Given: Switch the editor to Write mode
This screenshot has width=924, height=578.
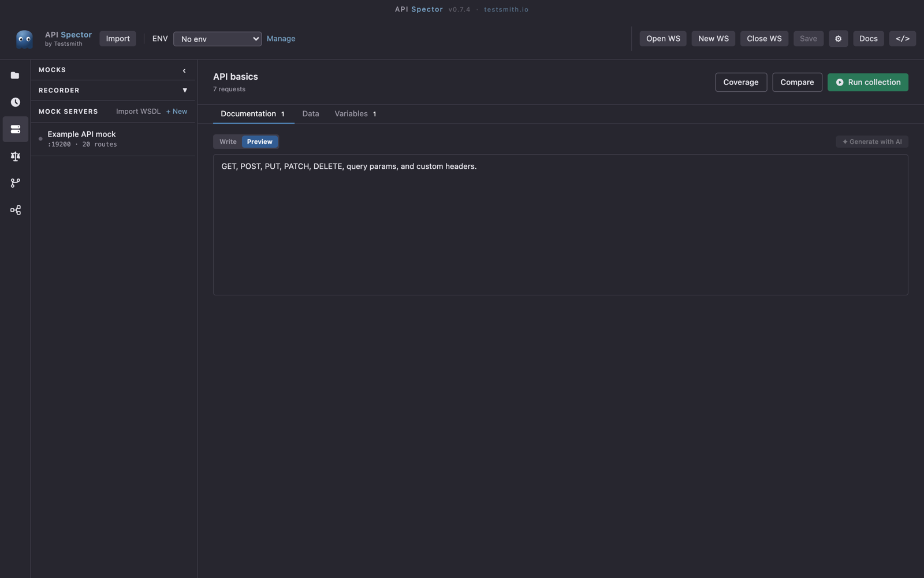Looking at the screenshot, I should [x=228, y=142].
